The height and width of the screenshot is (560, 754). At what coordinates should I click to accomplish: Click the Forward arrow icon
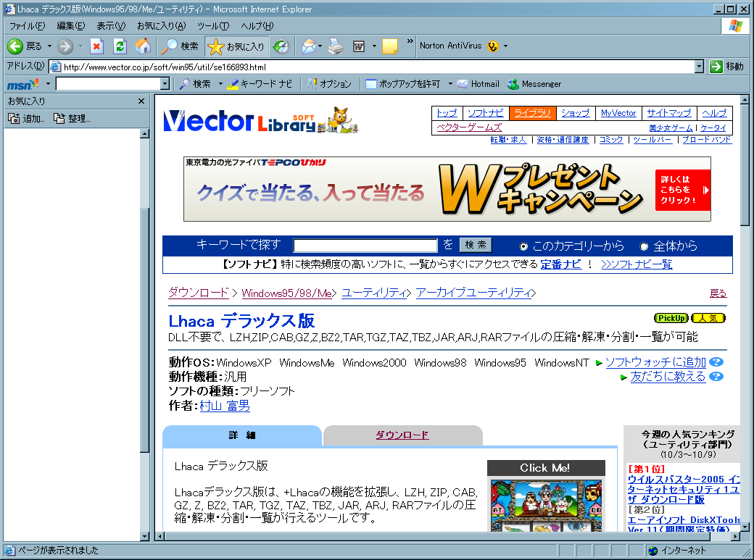(65, 46)
